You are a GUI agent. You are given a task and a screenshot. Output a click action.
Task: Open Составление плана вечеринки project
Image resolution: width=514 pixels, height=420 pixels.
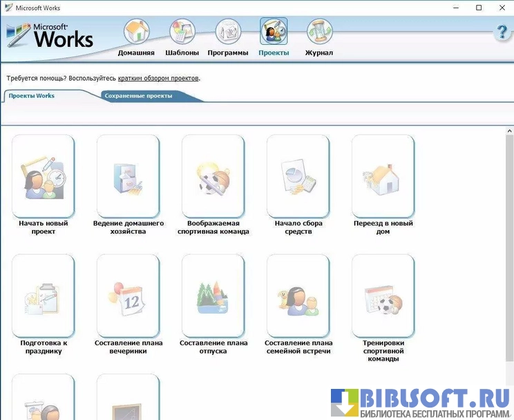pos(128,296)
